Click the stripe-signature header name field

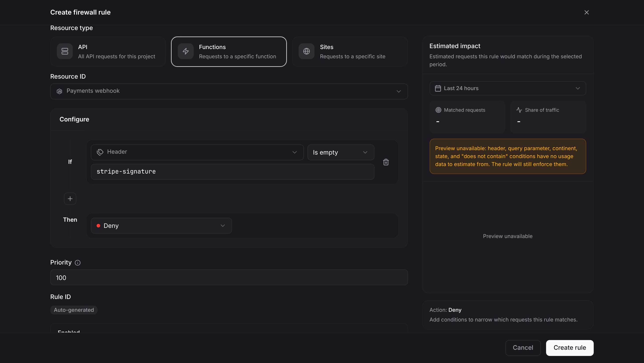[232, 172]
